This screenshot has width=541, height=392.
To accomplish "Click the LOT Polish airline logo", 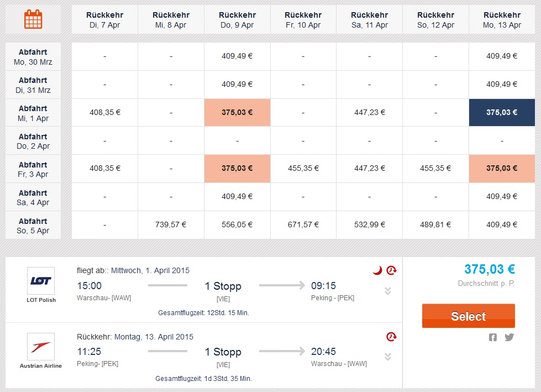I will coord(41,281).
